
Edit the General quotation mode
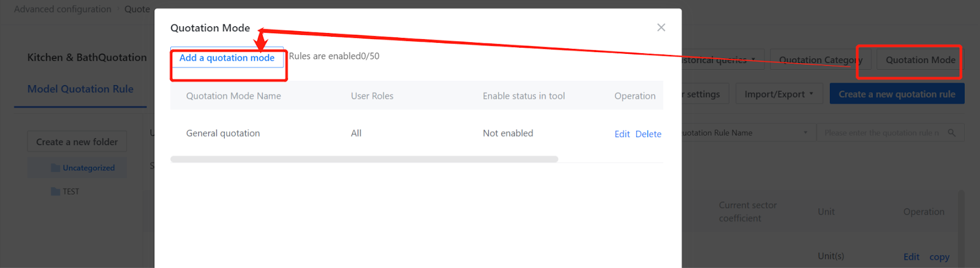[622, 134]
